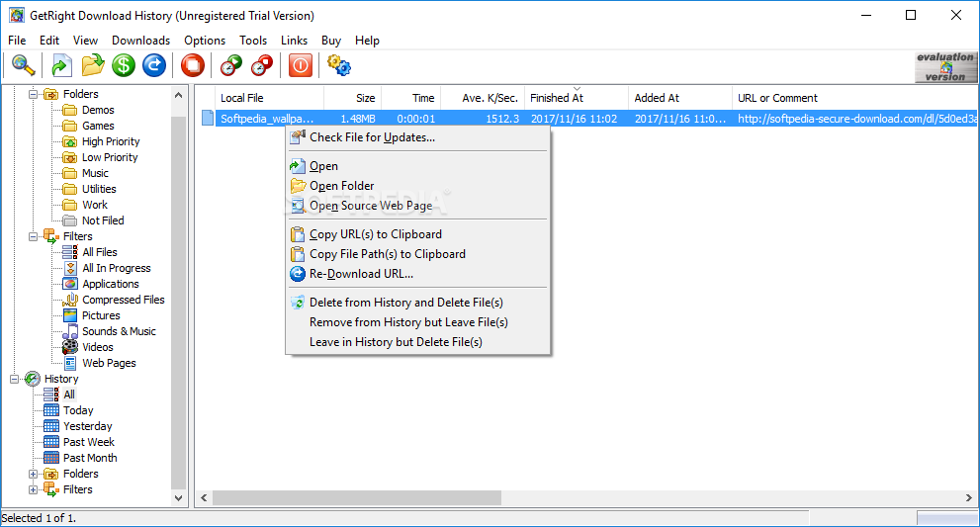Click the Not Filed folder icon
Screen dimensions: 980x527
pyautogui.click(x=70, y=220)
